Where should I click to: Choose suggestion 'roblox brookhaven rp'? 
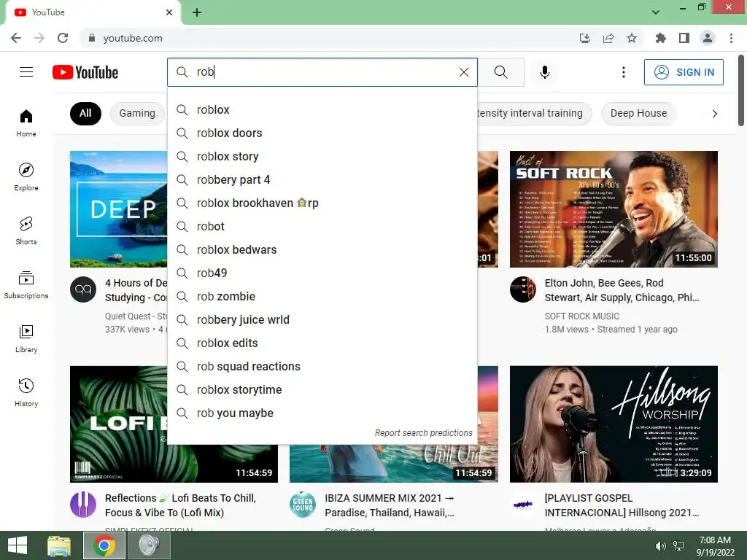pos(322,203)
